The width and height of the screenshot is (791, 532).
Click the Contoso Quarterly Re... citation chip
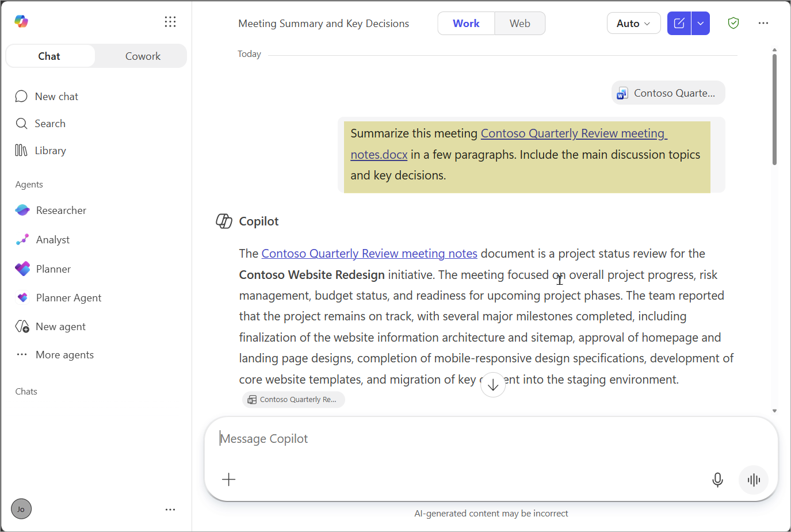tap(293, 400)
